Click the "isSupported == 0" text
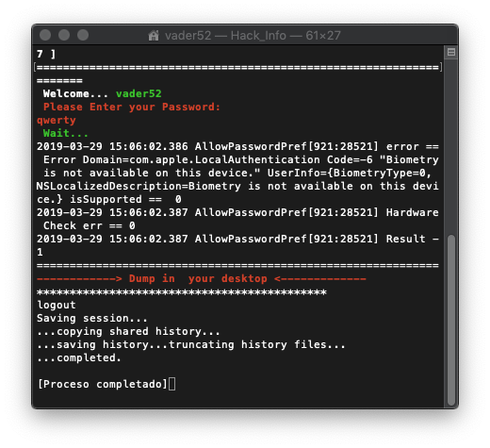 (x=125, y=199)
